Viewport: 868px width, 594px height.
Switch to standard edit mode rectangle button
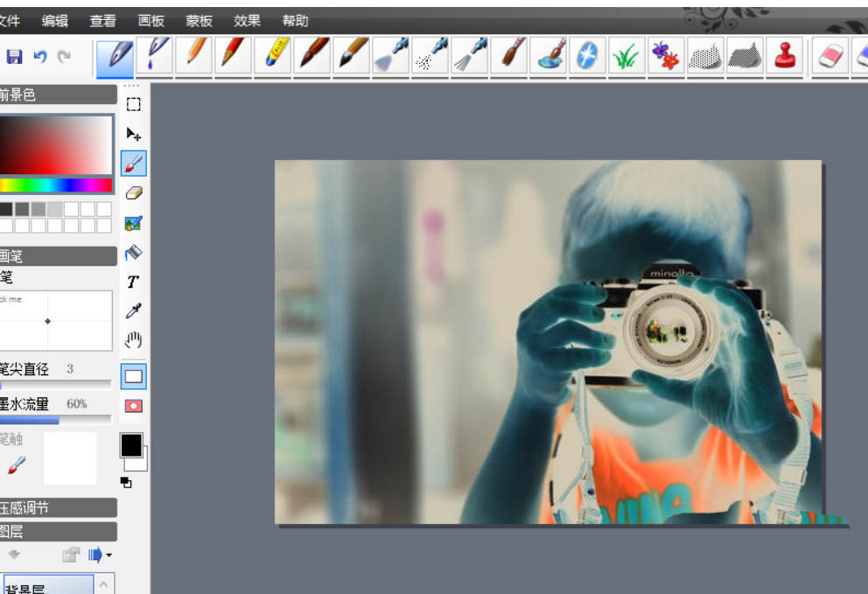tap(134, 377)
